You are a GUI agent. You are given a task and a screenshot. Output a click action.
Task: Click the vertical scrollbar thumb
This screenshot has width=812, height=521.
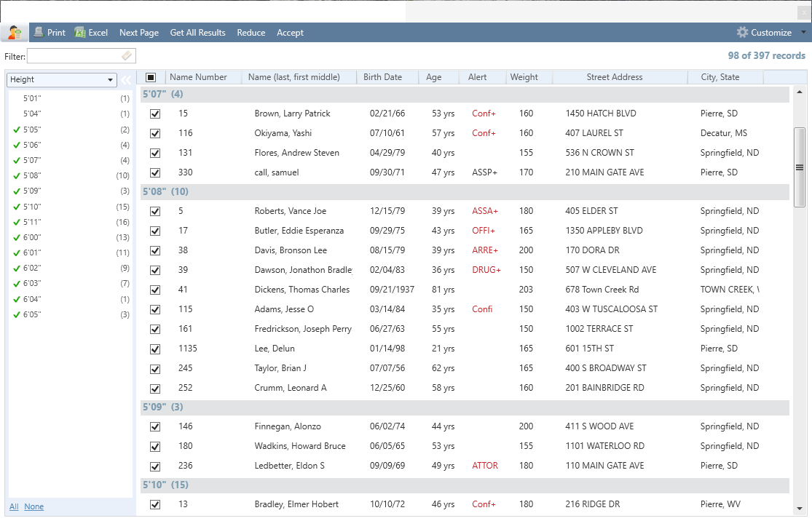coord(799,167)
